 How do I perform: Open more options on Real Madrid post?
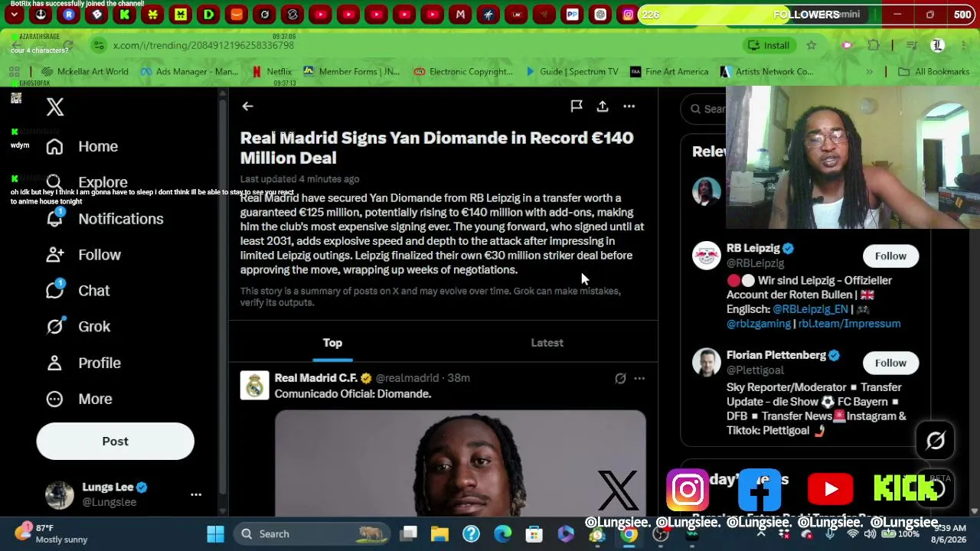(639, 378)
